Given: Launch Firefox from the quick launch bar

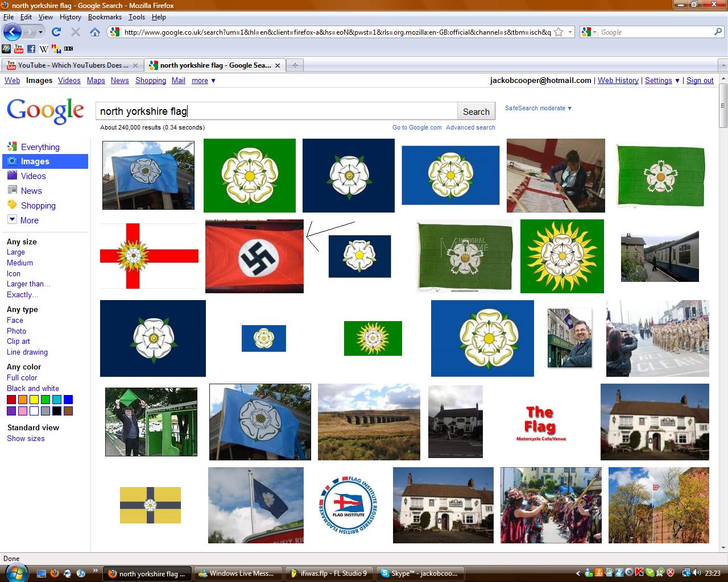Looking at the screenshot, I should pos(55,573).
